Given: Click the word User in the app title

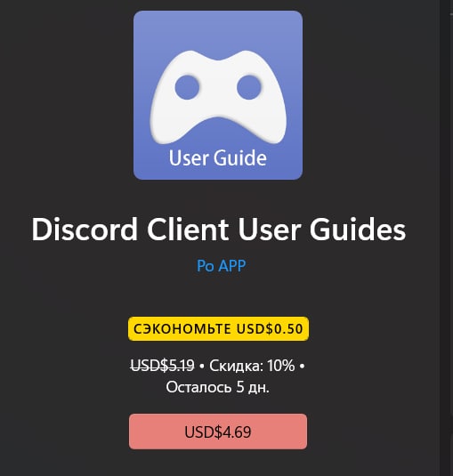Looking at the screenshot, I should click(x=270, y=230).
